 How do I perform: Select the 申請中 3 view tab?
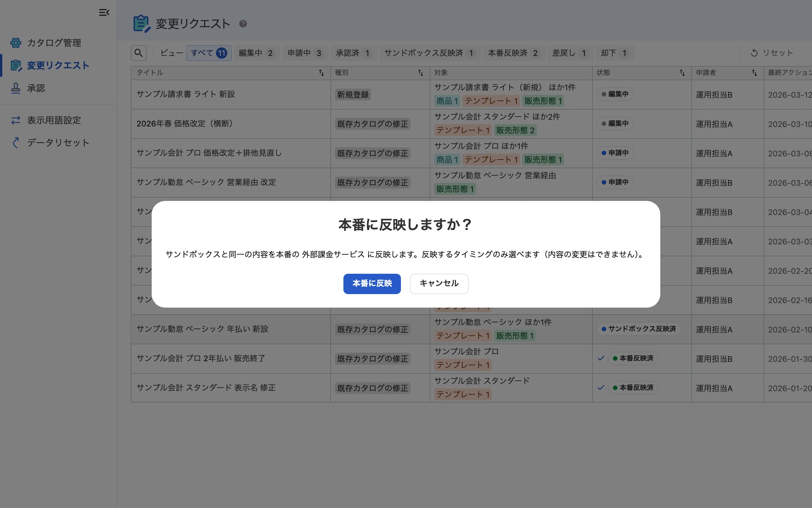tap(305, 53)
